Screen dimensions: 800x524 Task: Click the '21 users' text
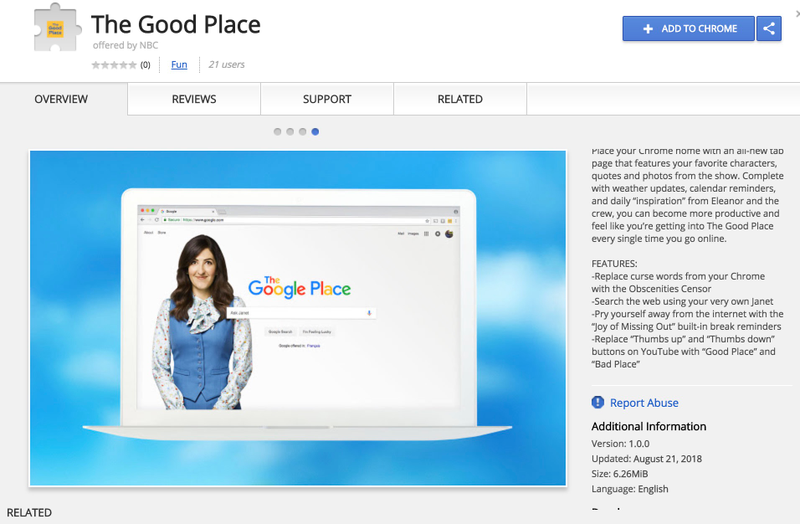click(x=227, y=65)
